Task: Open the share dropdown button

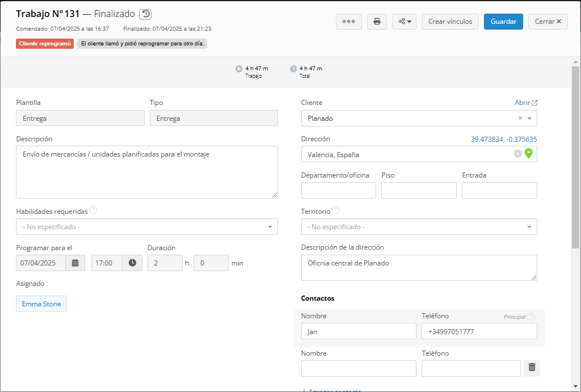Action: pos(404,22)
